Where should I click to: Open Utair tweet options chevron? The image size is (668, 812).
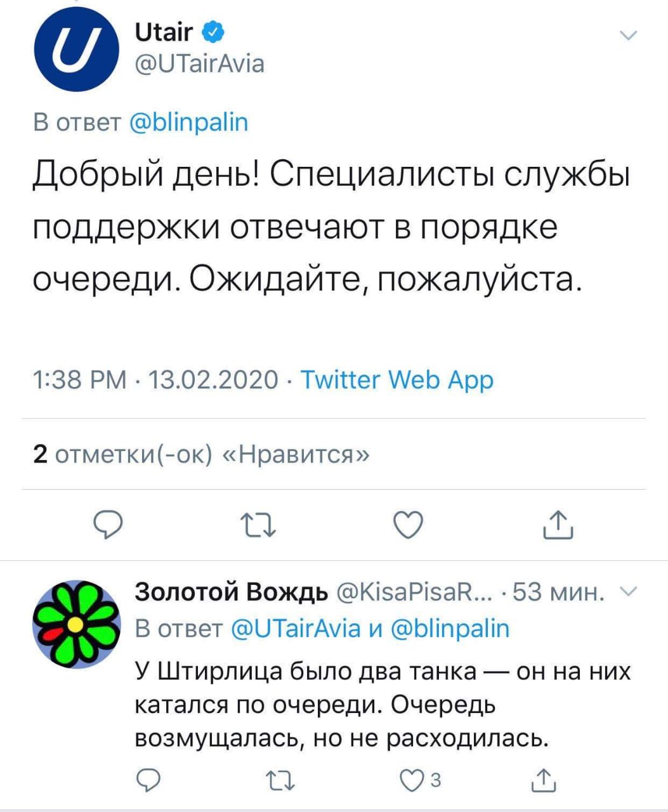coord(627,36)
